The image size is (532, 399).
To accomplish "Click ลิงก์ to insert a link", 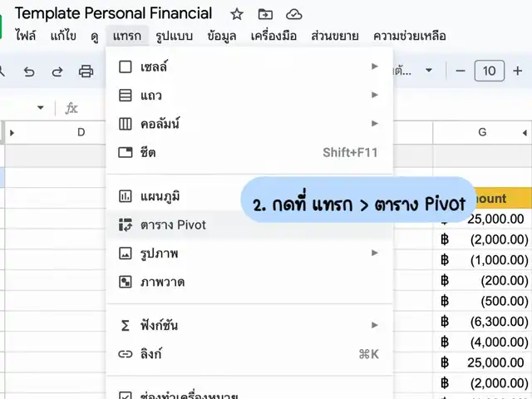I will point(151,353).
